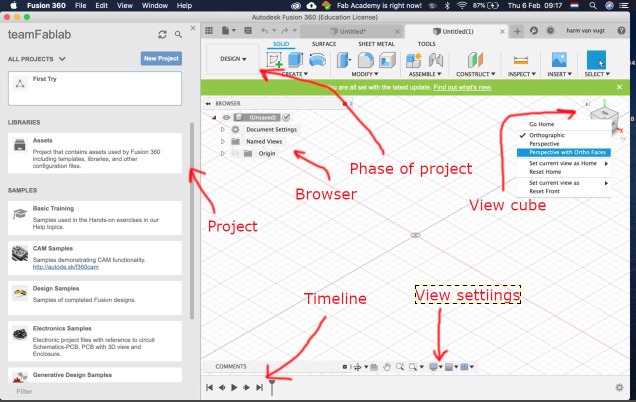
Task: Click the Create Sketch tool icon
Action: click(274, 60)
